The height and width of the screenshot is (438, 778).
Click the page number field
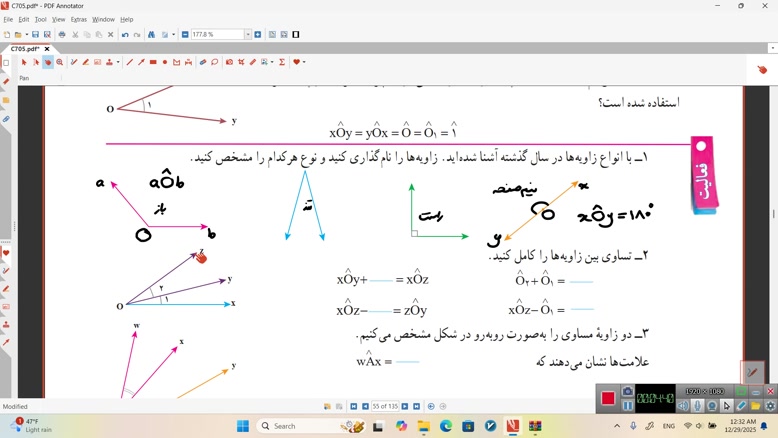[x=385, y=406]
